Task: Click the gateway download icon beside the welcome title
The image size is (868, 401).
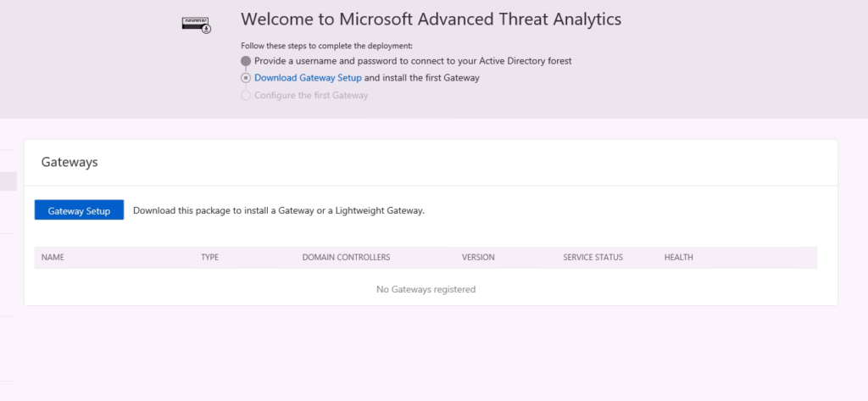Action: click(x=197, y=25)
